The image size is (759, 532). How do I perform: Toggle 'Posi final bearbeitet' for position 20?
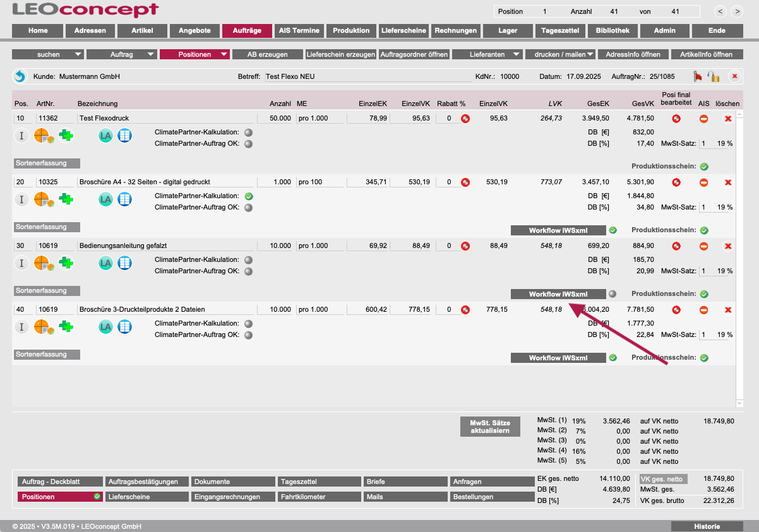[x=676, y=182]
